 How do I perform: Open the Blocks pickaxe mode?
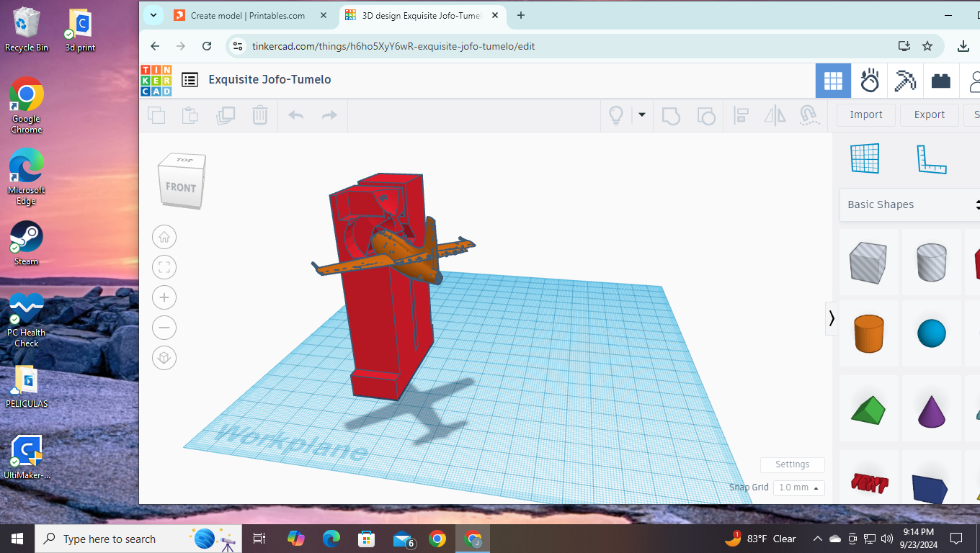coord(905,81)
